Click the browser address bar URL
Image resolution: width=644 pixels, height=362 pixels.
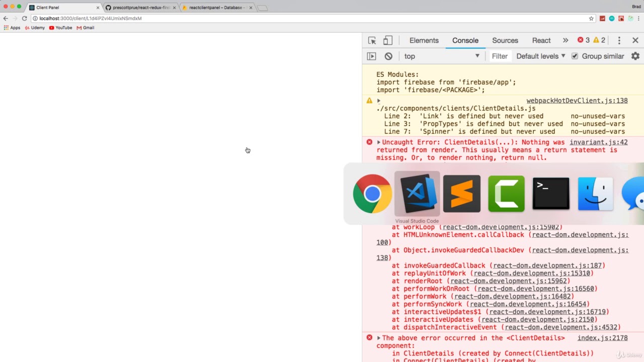(91, 18)
